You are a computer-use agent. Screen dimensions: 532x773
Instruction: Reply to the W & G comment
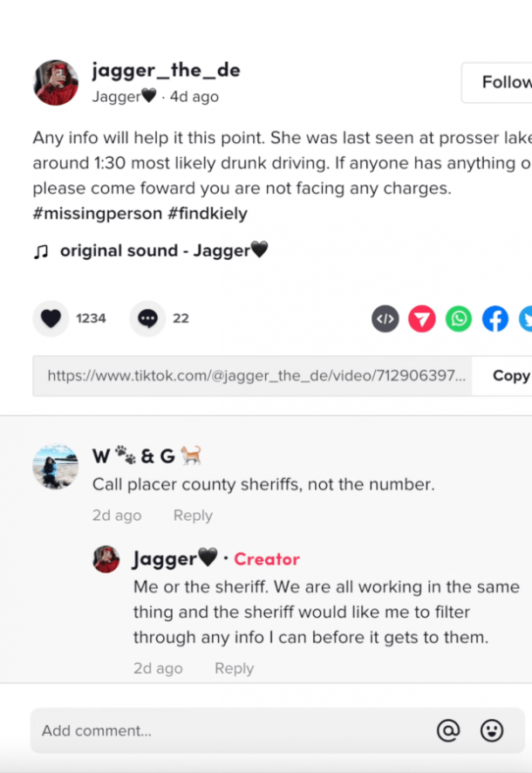click(x=193, y=515)
